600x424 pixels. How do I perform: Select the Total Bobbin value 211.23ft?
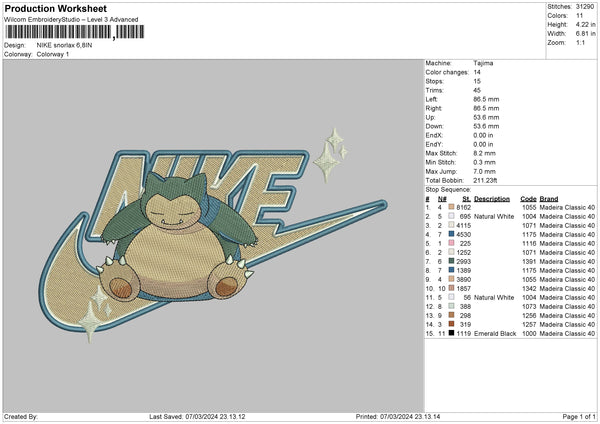tap(485, 181)
